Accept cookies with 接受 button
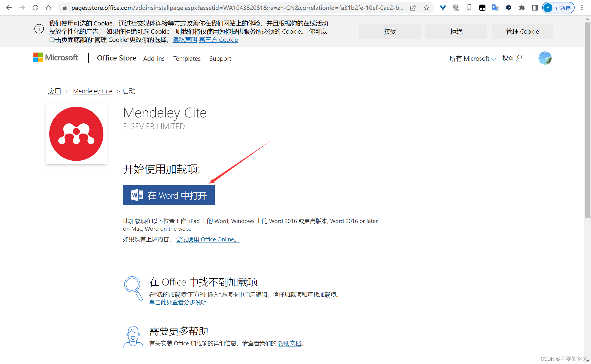 (390, 31)
